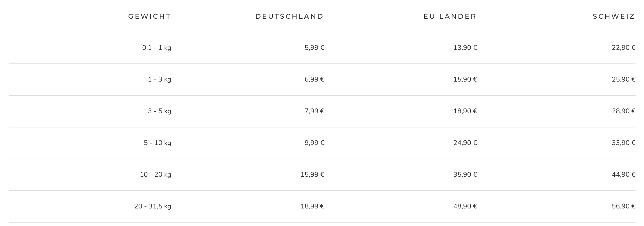Select the EU LÄNDER column header
Image resolution: width=644 pixels, height=226 pixels.
(x=450, y=16)
